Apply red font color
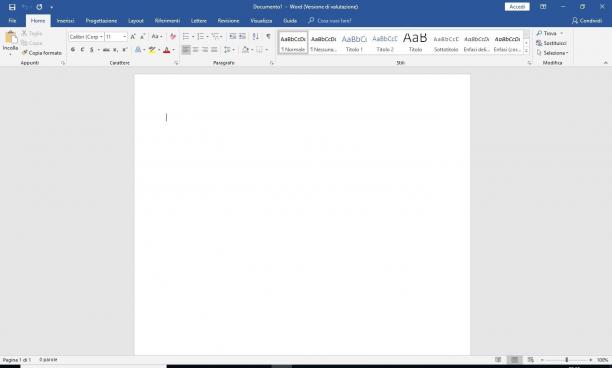 tap(167, 50)
